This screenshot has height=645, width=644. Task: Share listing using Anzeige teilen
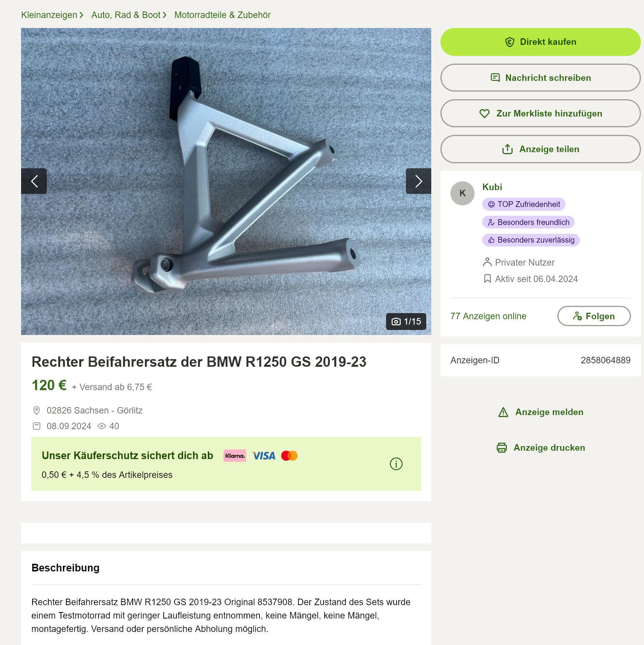pyautogui.click(x=540, y=149)
